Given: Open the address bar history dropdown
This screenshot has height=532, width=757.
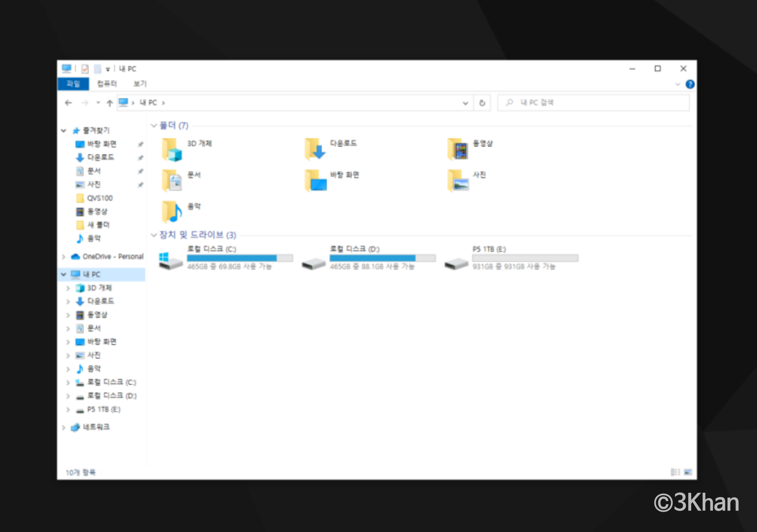Looking at the screenshot, I should pos(465,103).
